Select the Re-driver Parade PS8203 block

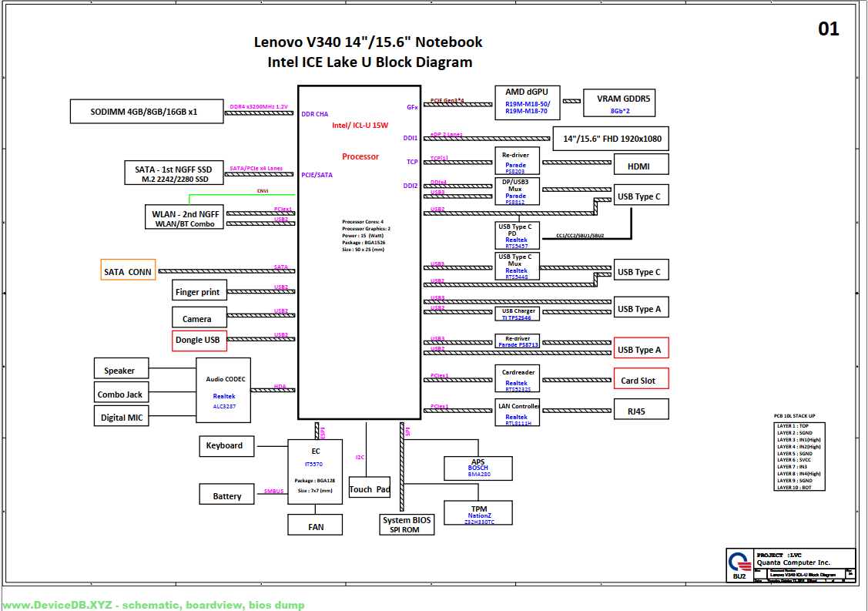[x=517, y=160]
